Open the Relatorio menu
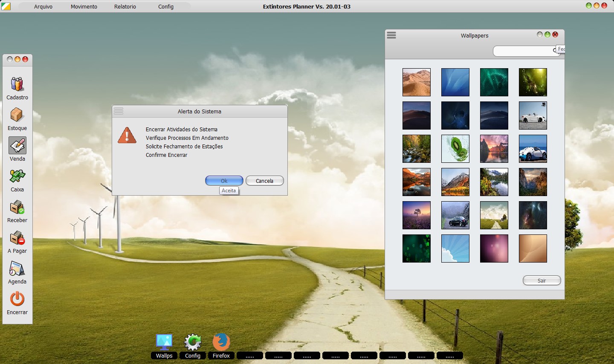614x364 pixels. click(125, 7)
